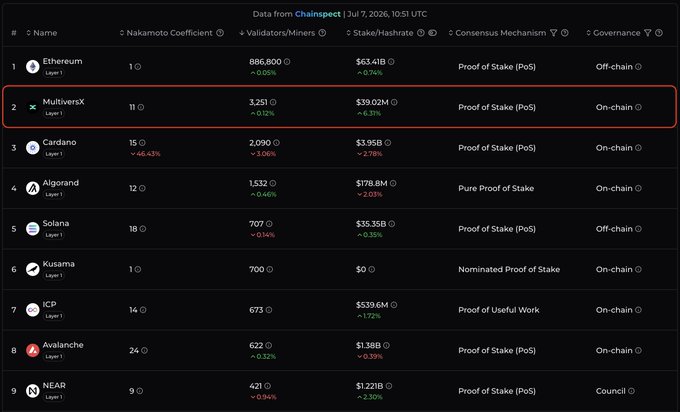Click Layer 1 tag under Avalanche
The height and width of the screenshot is (412, 680).
[54, 356]
